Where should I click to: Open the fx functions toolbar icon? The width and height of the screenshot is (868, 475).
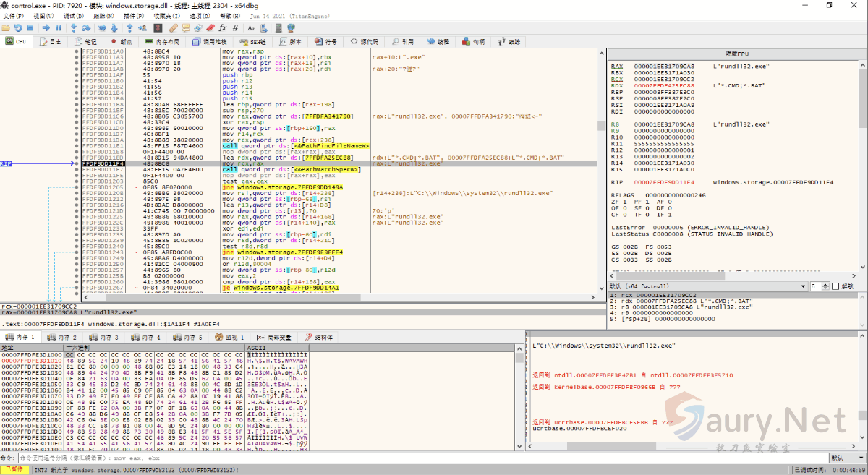224,27
